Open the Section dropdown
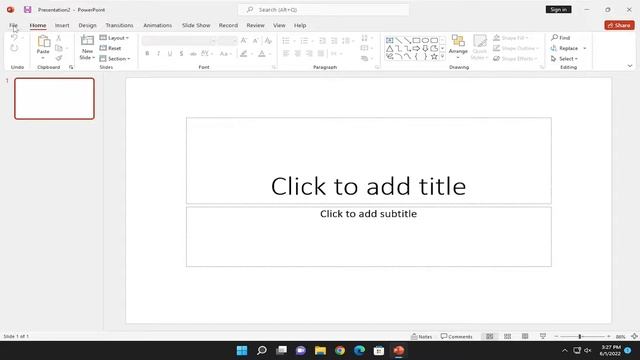This screenshot has height=360, width=640. click(115, 59)
